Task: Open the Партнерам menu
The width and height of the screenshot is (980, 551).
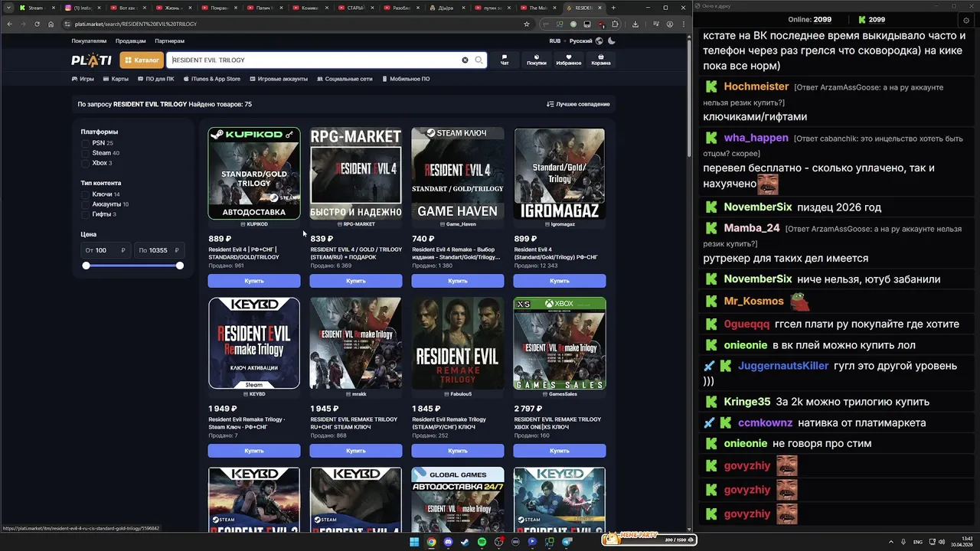Action: click(x=169, y=41)
